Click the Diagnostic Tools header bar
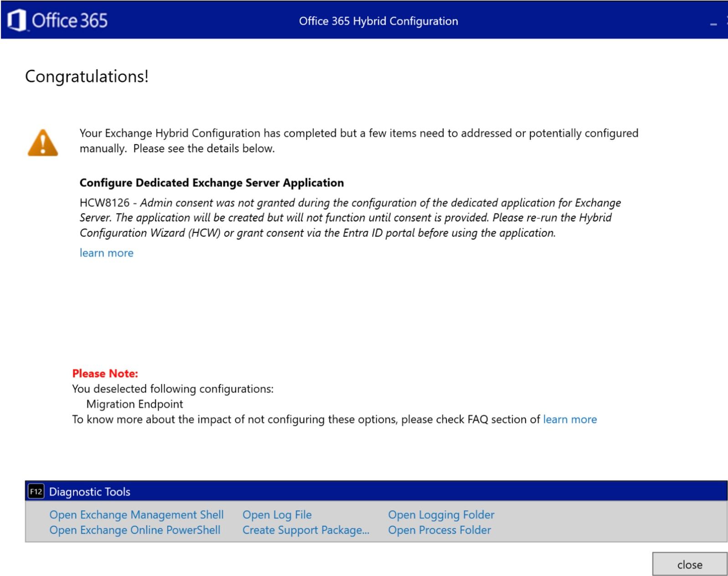The height and width of the screenshot is (576, 728). pos(376,491)
